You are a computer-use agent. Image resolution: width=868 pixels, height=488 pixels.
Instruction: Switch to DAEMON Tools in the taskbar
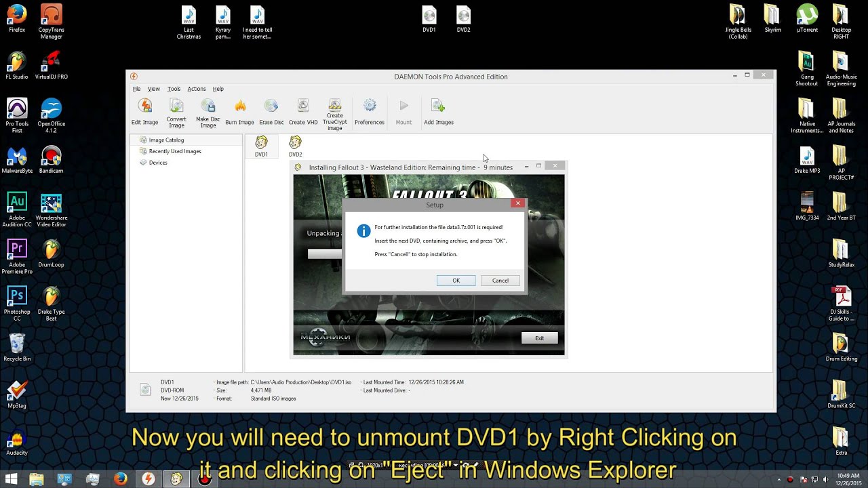pos(148,479)
